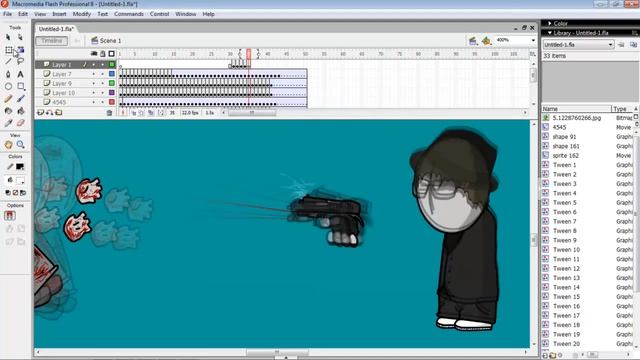
Task: Open the Library panel options menu
Action: pos(635,33)
